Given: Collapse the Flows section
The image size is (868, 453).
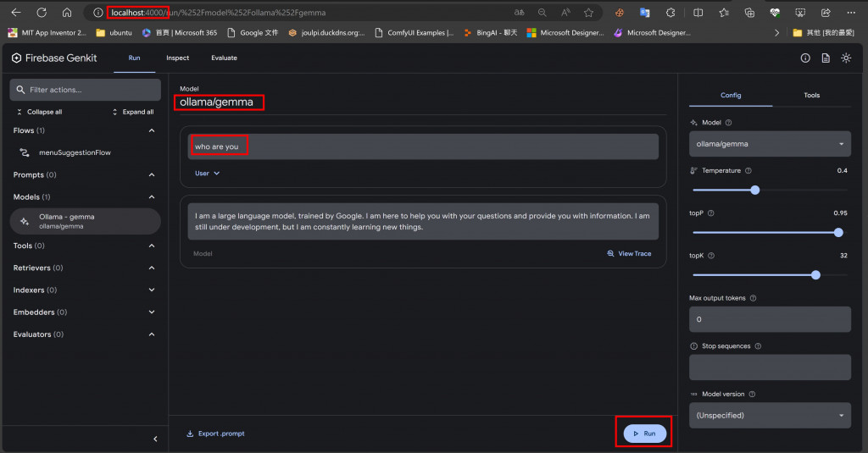Looking at the screenshot, I should tap(152, 130).
